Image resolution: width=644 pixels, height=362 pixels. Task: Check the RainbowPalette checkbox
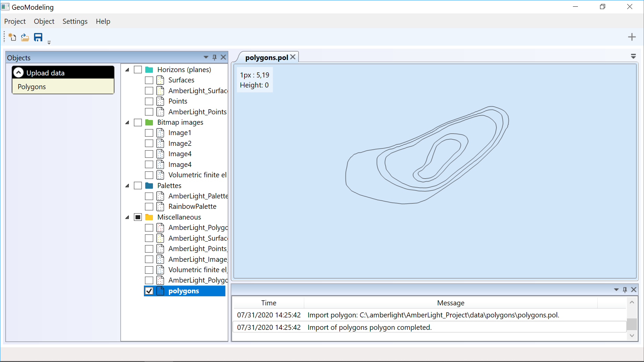coord(149,206)
